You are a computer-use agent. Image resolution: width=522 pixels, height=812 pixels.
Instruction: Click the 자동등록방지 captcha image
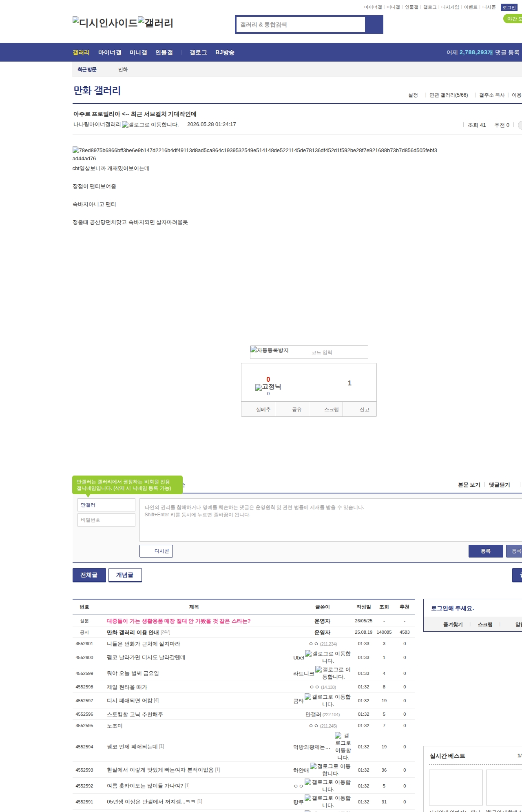(x=270, y=350)
